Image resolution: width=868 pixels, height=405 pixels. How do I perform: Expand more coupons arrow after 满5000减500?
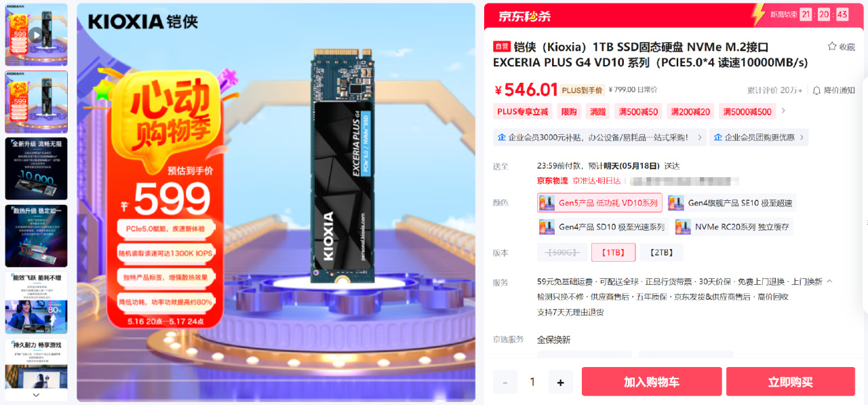(784, 111)
